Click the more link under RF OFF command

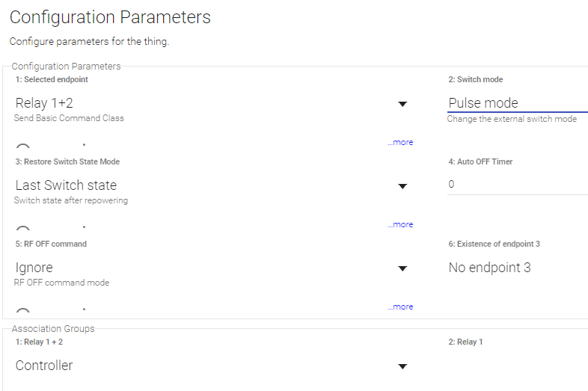pyautogui.click(x=400, y=307)
